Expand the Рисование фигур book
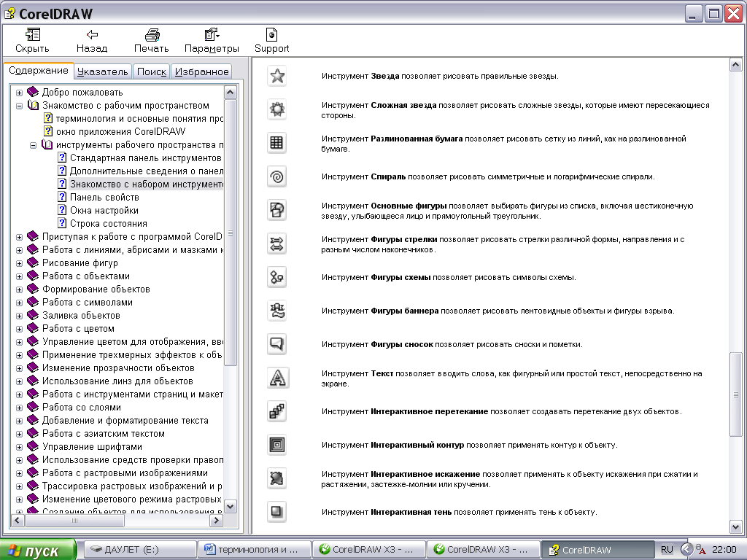The width and height of the screenshot is (747, 560). pyautogui.click(x=19, y=263)
